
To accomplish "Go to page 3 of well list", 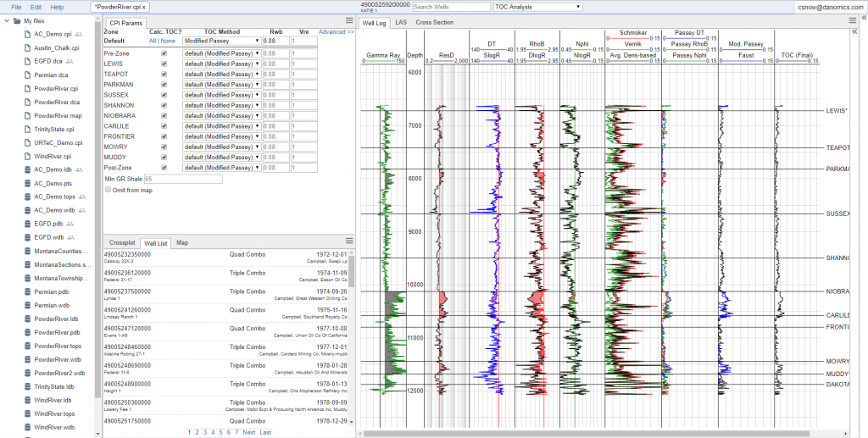I will (205, 432).
